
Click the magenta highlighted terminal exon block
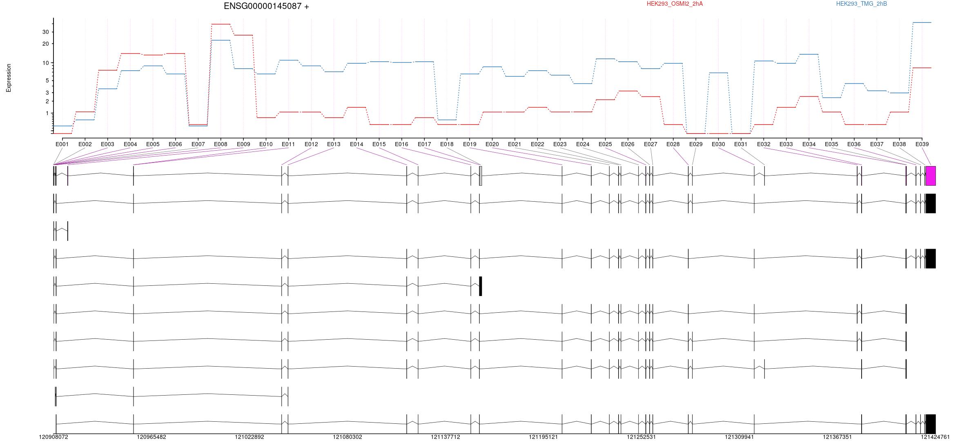pyautogui.click(x=931, y=176)
